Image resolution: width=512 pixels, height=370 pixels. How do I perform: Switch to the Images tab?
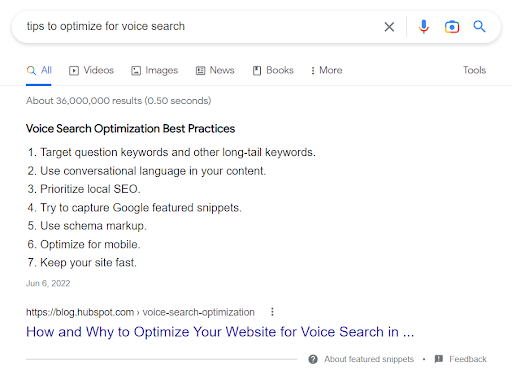[x=155, y=70]
